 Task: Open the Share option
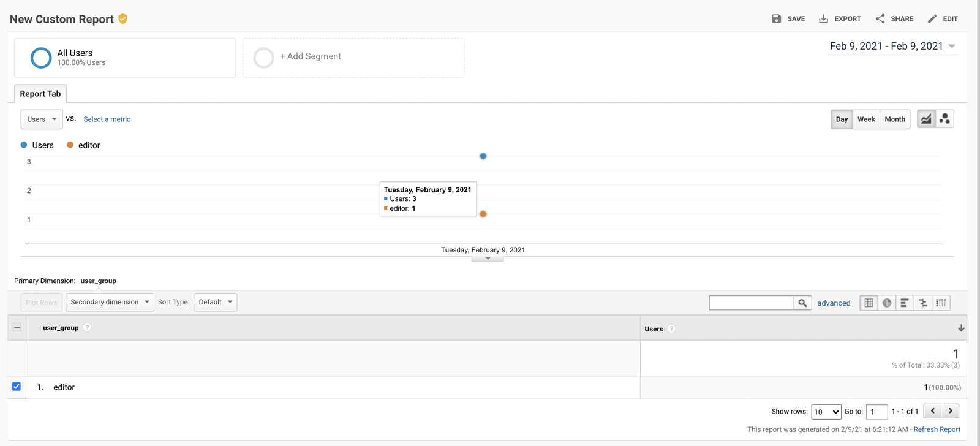894,19
